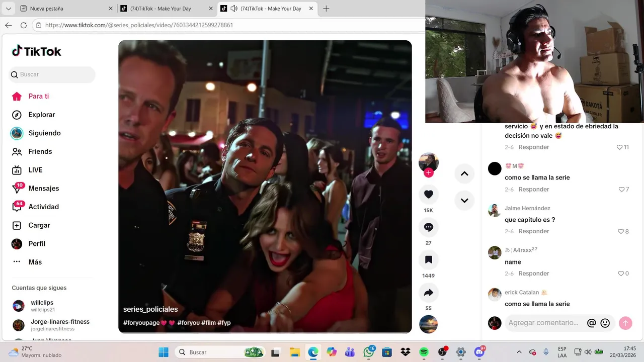Open Dropbox from the taskbar
This screenshot has width=644, height=362.
[406, 352]
